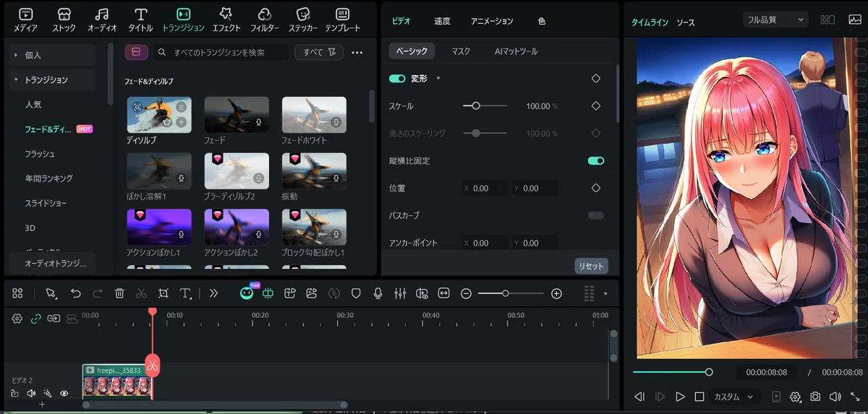Select the ディゾルブ transition thumbnail
This screenshot has height=414, width=868.
tap(159, 115)
